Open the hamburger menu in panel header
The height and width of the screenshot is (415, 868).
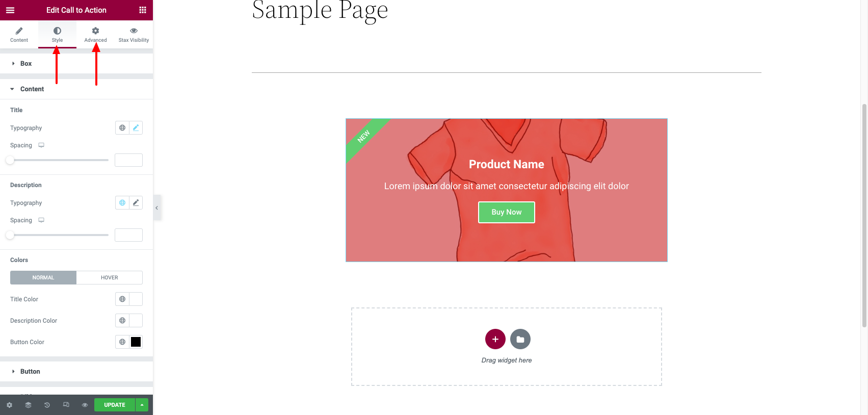pos(10,10)
